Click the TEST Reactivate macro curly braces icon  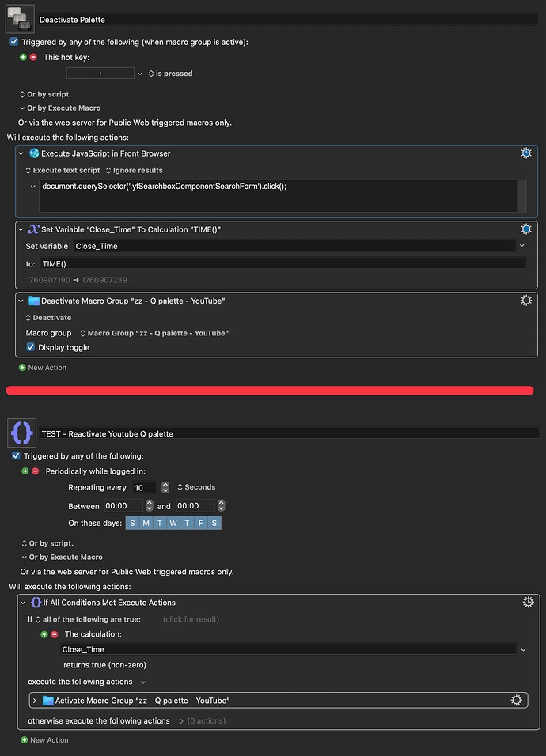(x=21, y=433)
